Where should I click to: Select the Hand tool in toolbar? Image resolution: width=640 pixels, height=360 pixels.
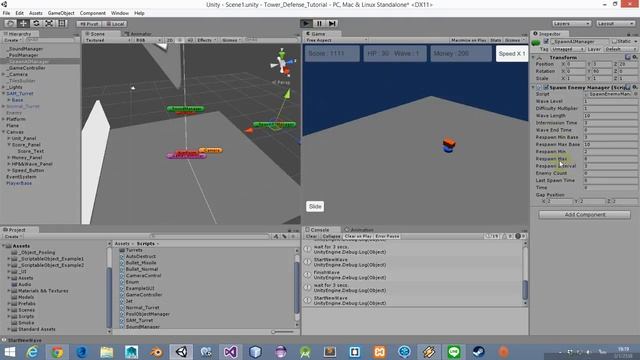coord(10,24)
